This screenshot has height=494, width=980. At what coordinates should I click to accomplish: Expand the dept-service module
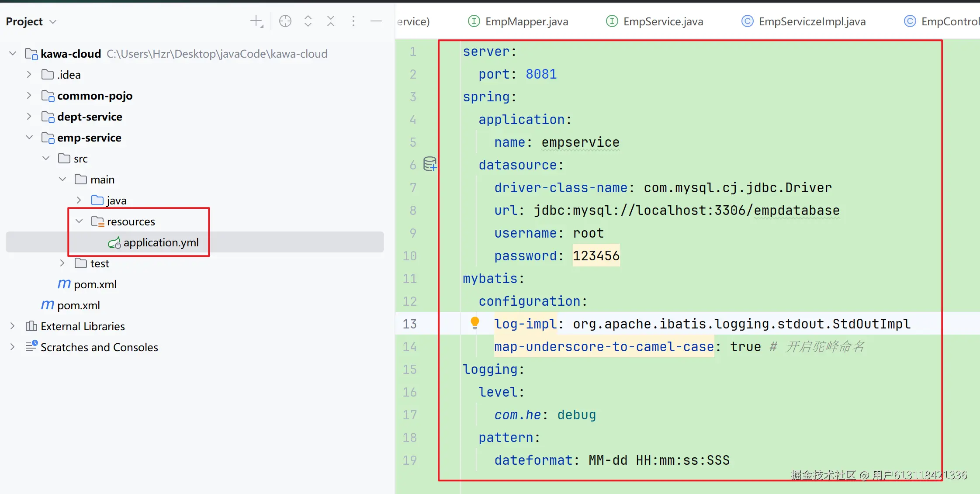pyautogui.click(x=29, y=117)
